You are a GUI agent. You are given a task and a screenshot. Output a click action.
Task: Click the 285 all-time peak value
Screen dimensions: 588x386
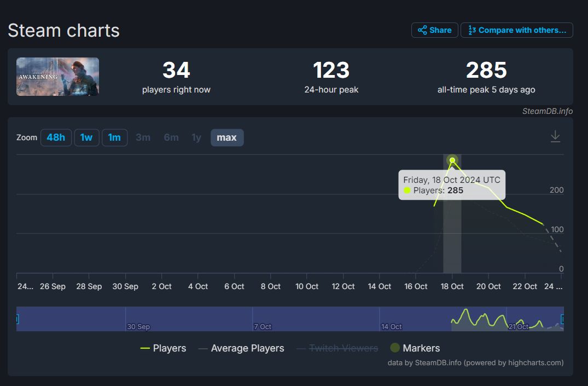[486, 70]
